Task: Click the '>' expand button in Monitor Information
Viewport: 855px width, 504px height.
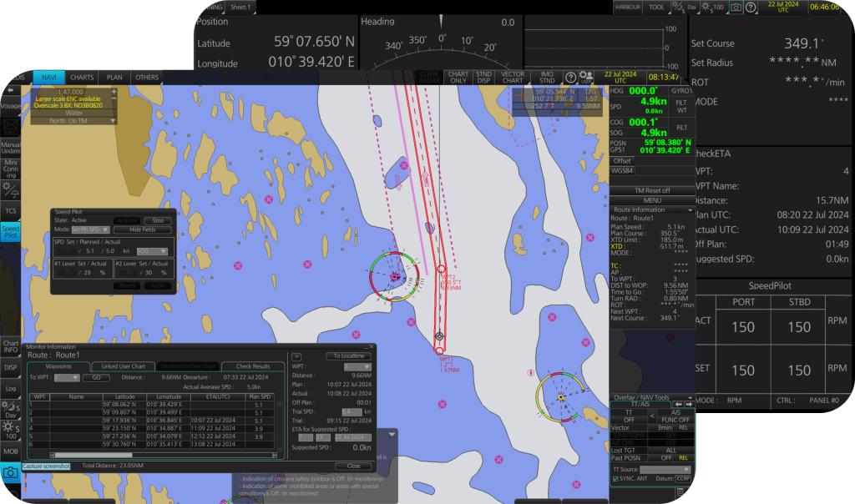Action: (296, 356)
